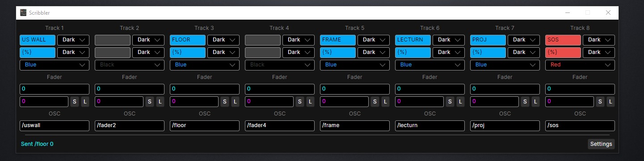Click the FRAME name field

[x=338, y=40]
